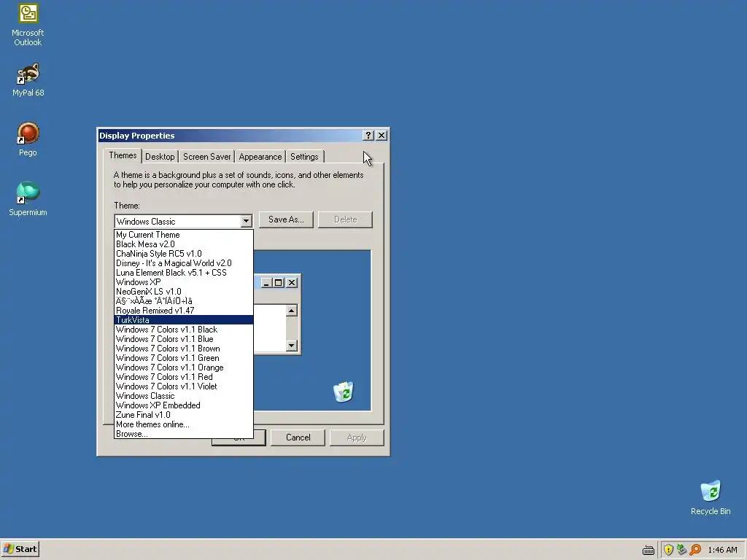The image size is (747, 560).
Task: Collapse the Theme dropdown arrow
Action: 246,221
